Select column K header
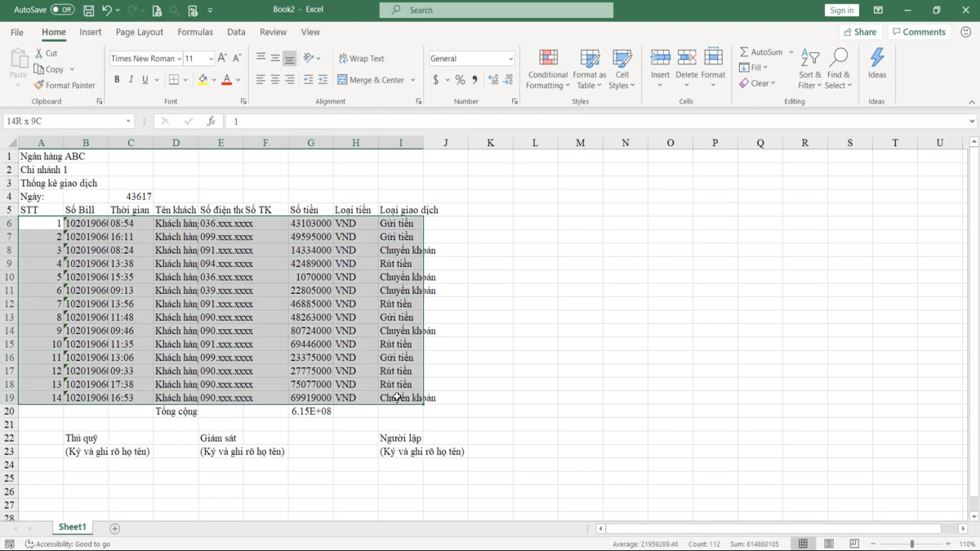This screenshot has width=980, height=551. click(490, 143)
